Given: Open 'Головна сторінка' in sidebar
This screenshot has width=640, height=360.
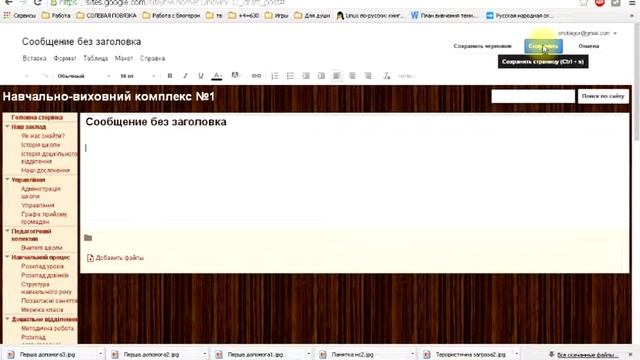Looking at the screenshot, I should pos(37,118).
